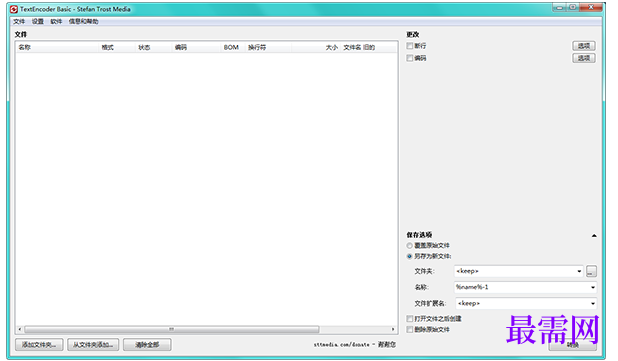Click the 添加文件夹... button
The height and width of the screenshot is (361, 618).
(x=39, y=345)
